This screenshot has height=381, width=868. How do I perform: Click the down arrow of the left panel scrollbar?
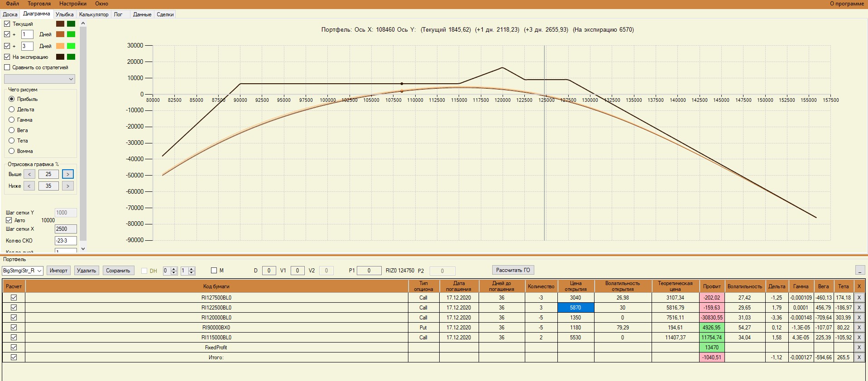83,249
